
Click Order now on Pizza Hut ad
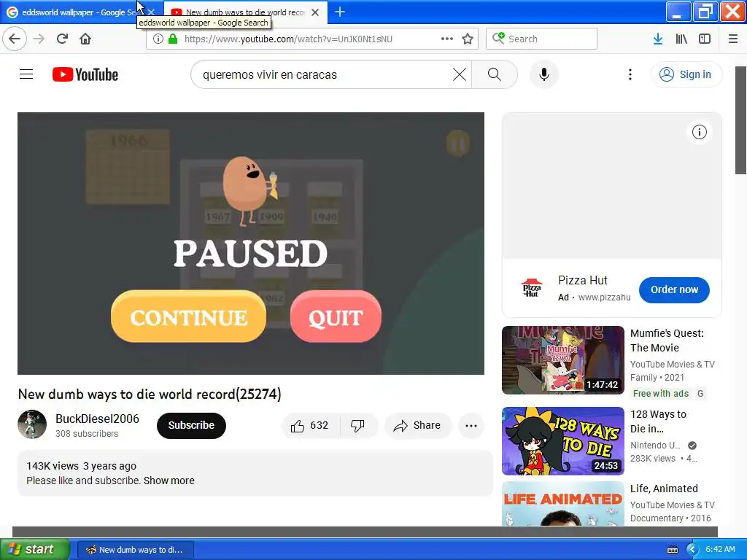[674, 289]
